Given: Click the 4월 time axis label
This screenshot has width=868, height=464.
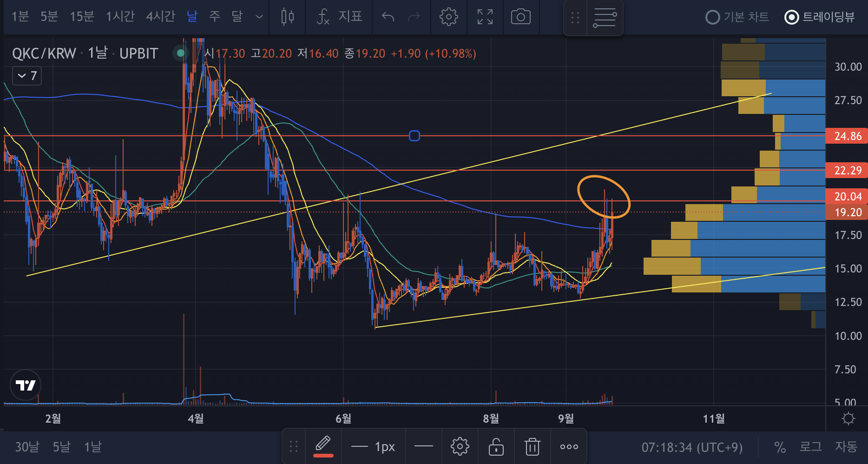Looking at the screenshot, I should [x=196, y=419].
